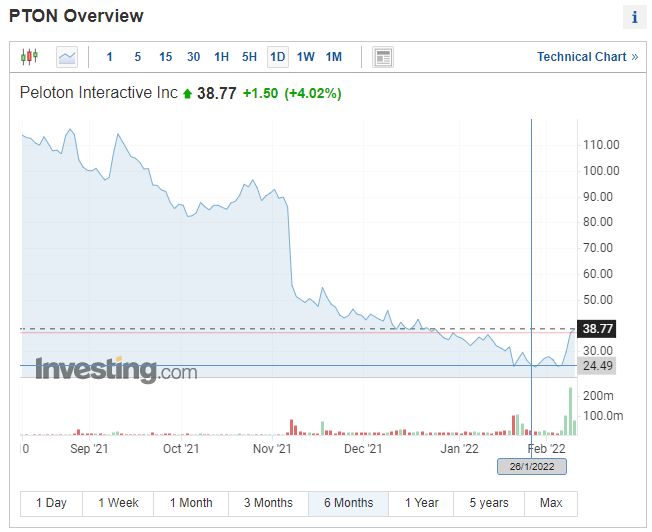
Task: Show the 5 years range
Action: 489,503
